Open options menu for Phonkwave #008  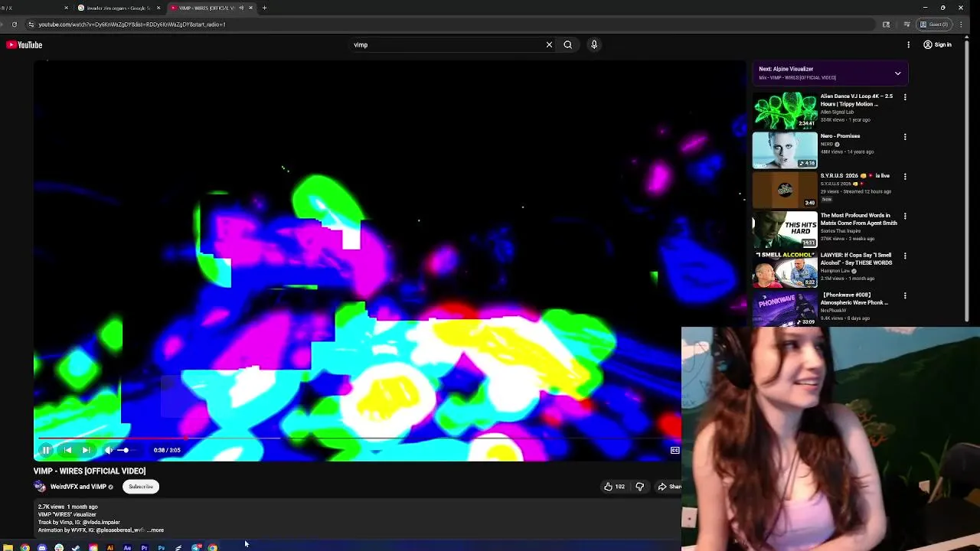coord(905,296)
